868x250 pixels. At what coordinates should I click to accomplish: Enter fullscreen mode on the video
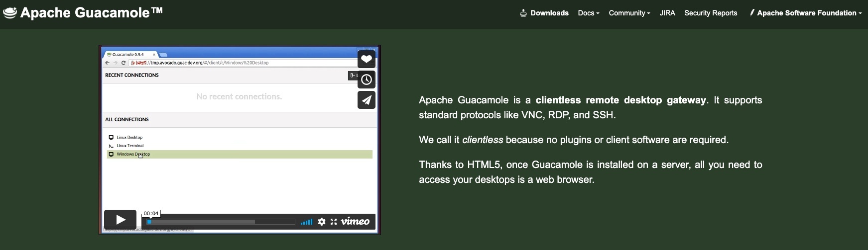(x=334, y=222)
